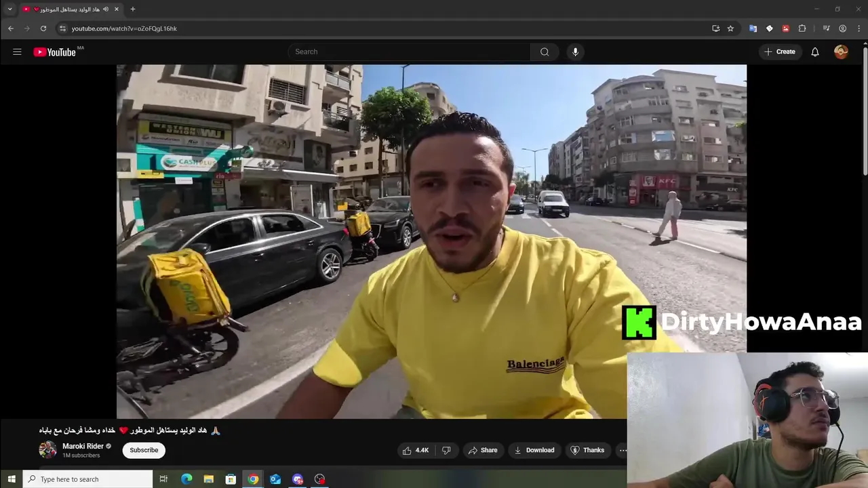Open Chrome three-dot menu
This screenshot has width=868, height=488.
[x=859, y=28]
